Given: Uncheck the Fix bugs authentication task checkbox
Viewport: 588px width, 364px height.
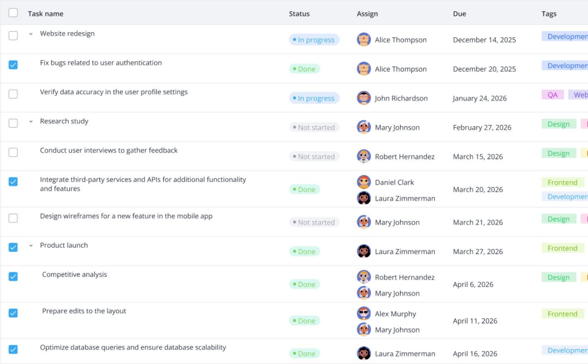Looking at the screenshot, I should point(13,65).
